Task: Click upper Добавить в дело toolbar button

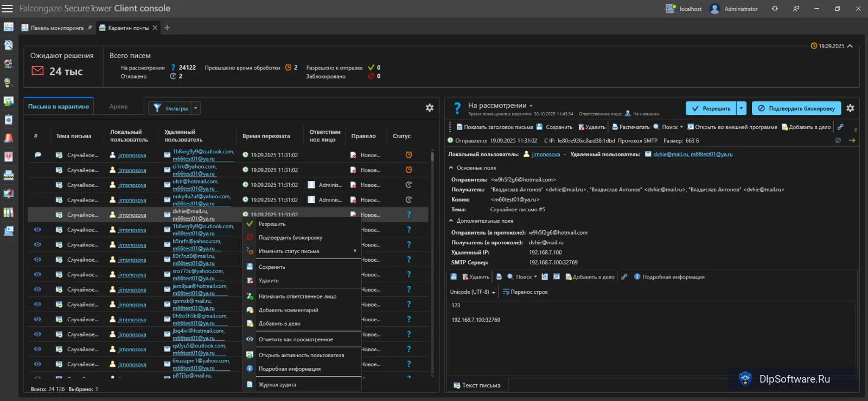Action: [806, 127]
